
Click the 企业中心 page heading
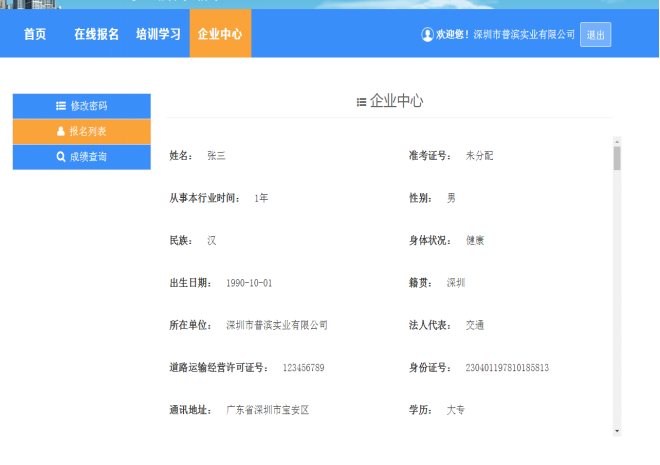coord(396,101)
